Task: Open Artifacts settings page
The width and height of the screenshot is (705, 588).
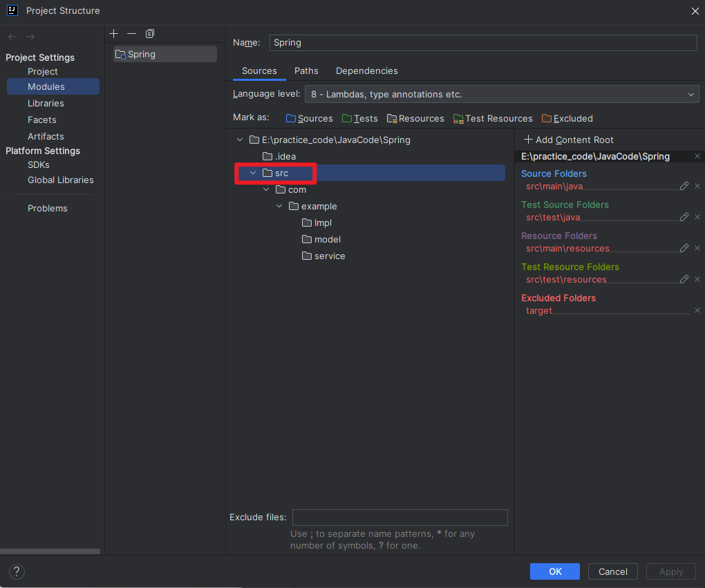Action: [x=46, y=136]
